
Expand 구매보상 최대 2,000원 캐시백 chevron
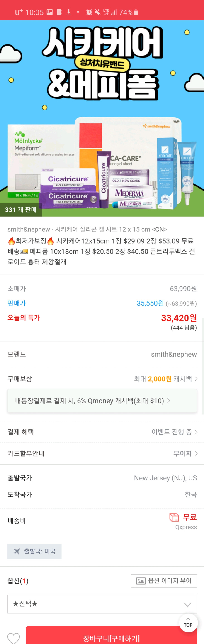pyautogui.click(x=196, y=379)
